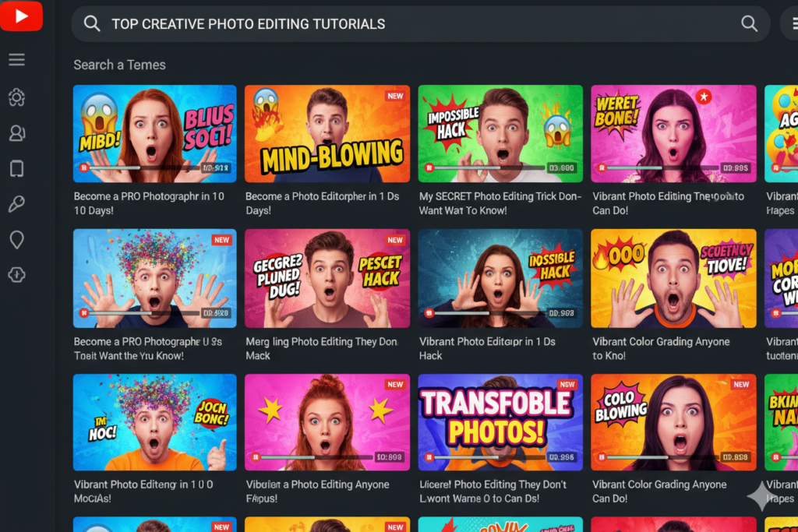
Task: Click the search magnifier inside the search bar
Action: (x=92, y=23)
